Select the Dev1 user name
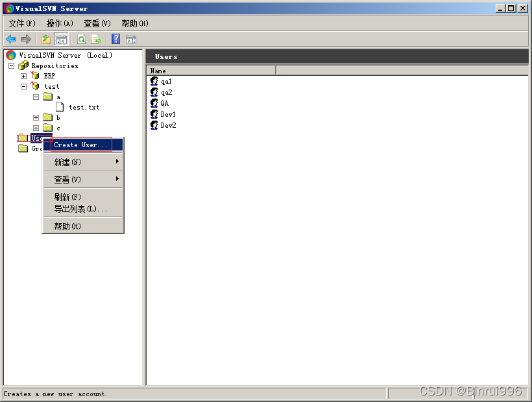 (168, 114)
